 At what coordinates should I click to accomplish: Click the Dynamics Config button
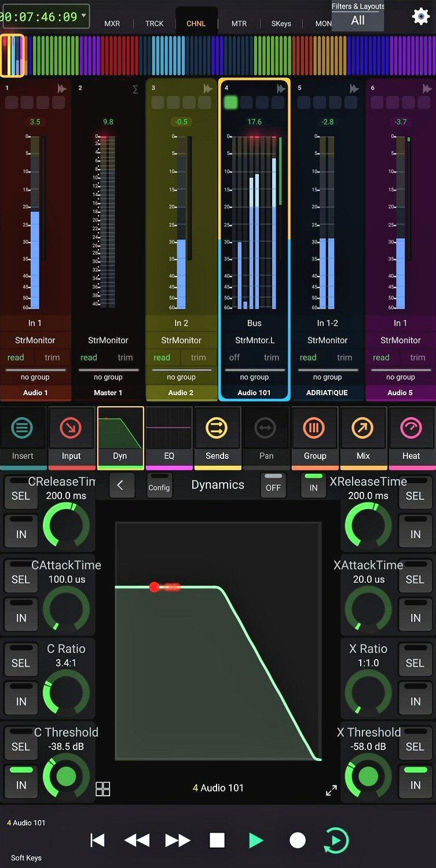[159, 485]
